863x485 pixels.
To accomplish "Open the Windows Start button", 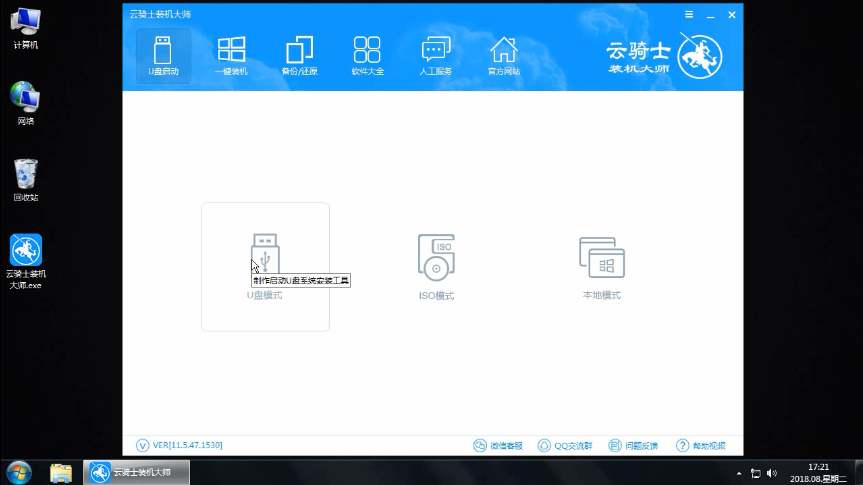I will (x=19, y=472).
